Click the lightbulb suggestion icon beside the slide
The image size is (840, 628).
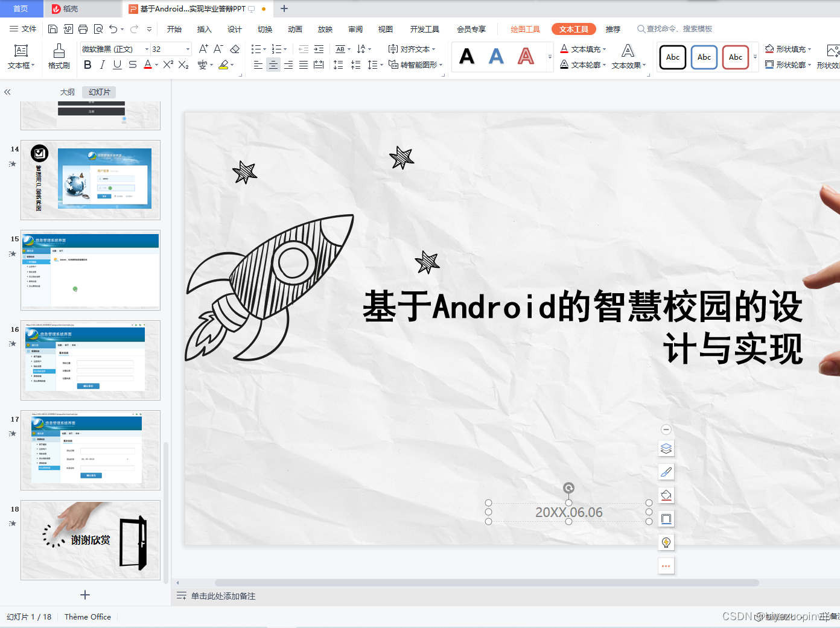click(x=666, y=542)
